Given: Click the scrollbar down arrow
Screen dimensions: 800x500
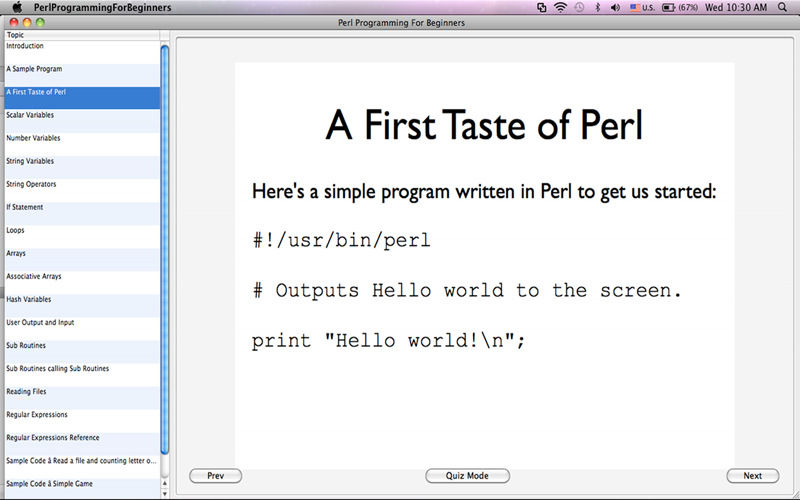Looking at the screenshot, I should coord(165,493).
